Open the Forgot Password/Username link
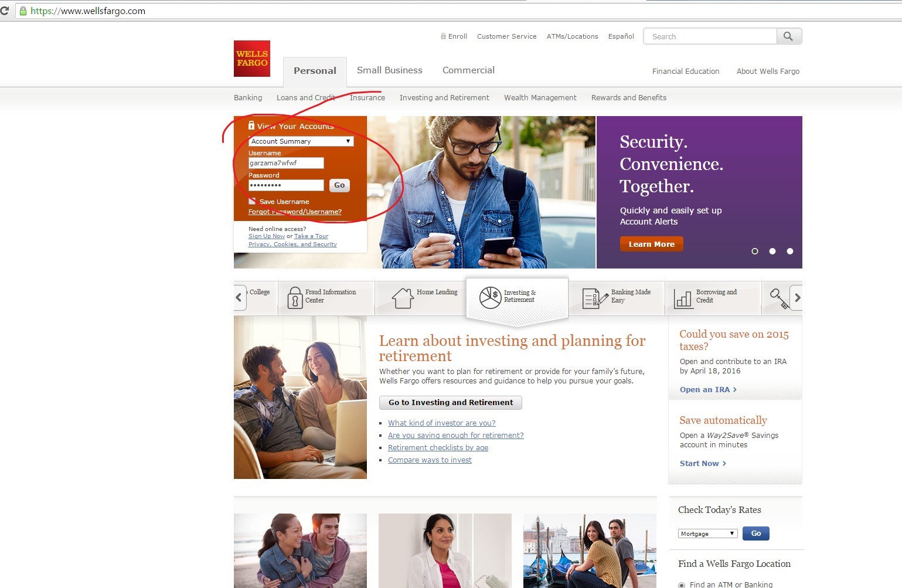This screenshot has height=588, width=902. (295, 212)
